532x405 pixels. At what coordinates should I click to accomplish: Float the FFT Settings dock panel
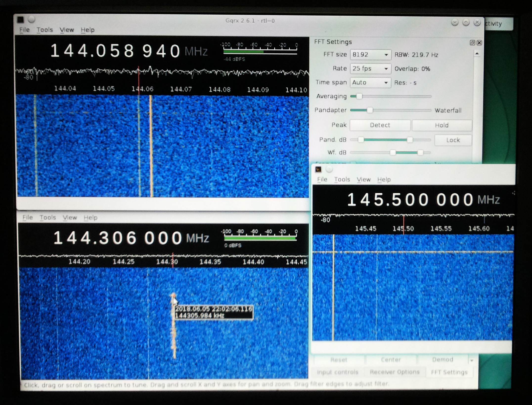pos(472,43)
